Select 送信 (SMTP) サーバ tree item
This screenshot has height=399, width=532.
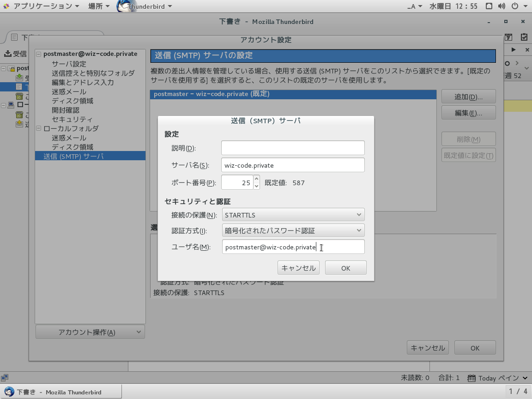[90, 156]
